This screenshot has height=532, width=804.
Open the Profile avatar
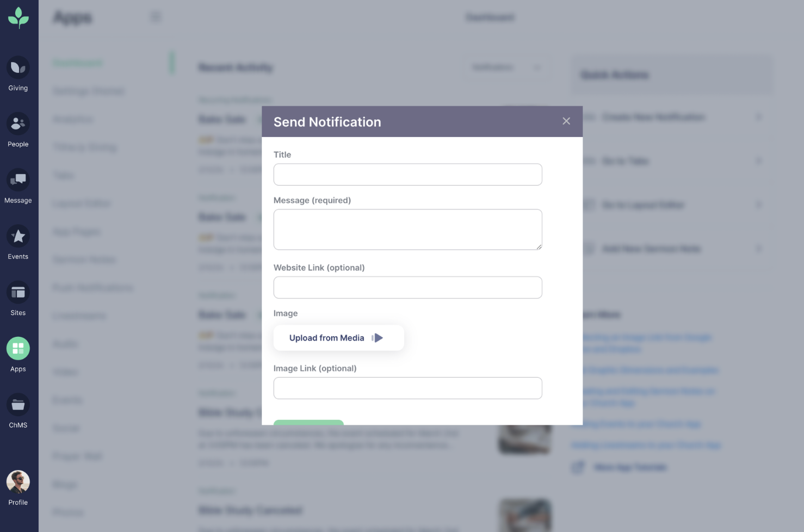click(x=18, y=482)
